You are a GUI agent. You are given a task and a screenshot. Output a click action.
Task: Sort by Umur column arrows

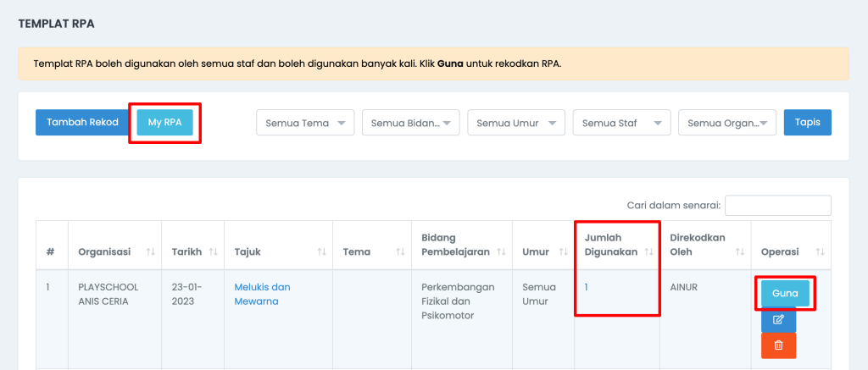point(564,251)
